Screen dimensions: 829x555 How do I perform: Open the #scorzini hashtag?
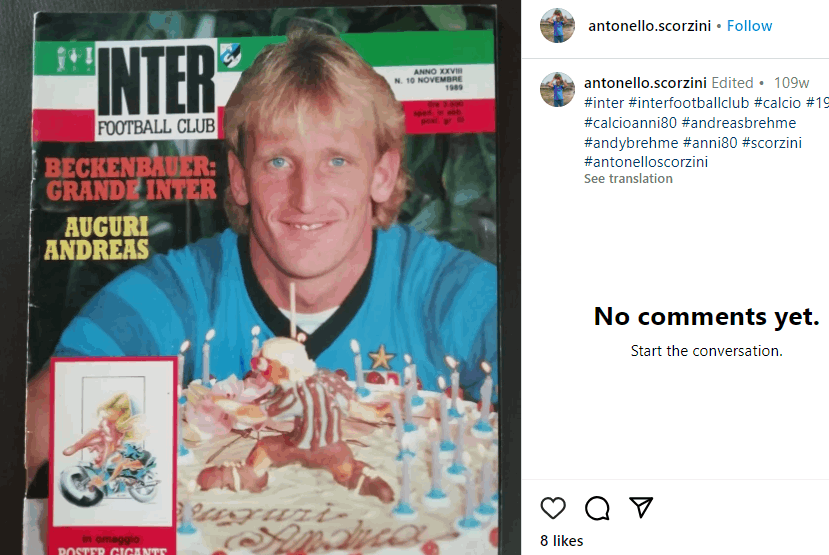772,143
